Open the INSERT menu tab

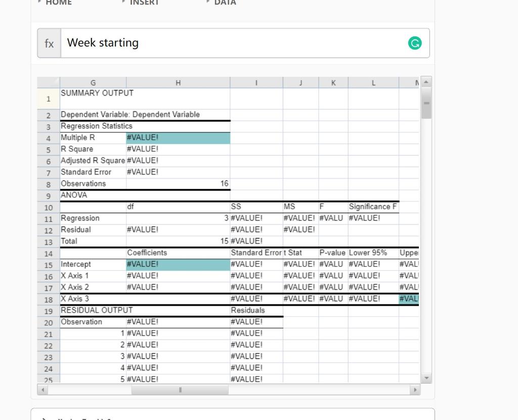(144, 3)
